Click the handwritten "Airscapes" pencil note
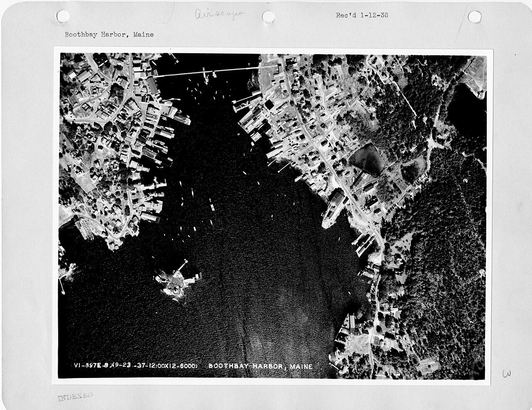532x410 pixels. coord(220,15)
